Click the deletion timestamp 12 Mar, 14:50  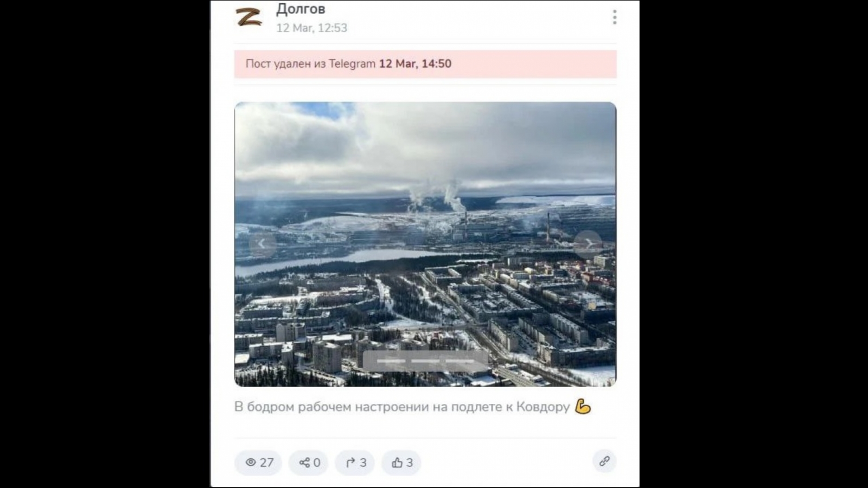click(x=415, y=64)
